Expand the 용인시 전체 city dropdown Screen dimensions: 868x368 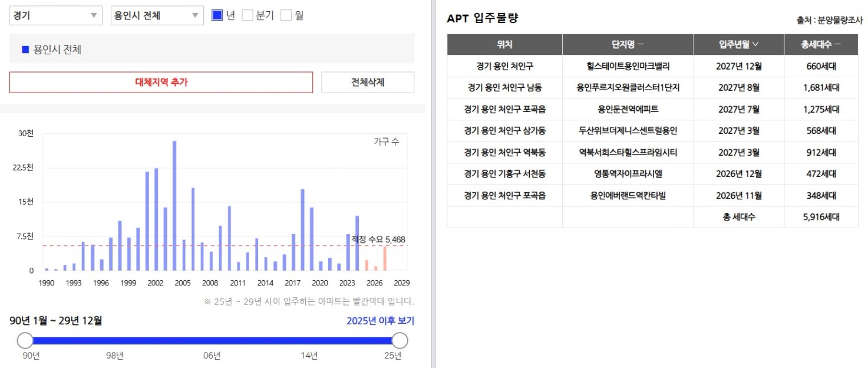(x=157, y=16)
